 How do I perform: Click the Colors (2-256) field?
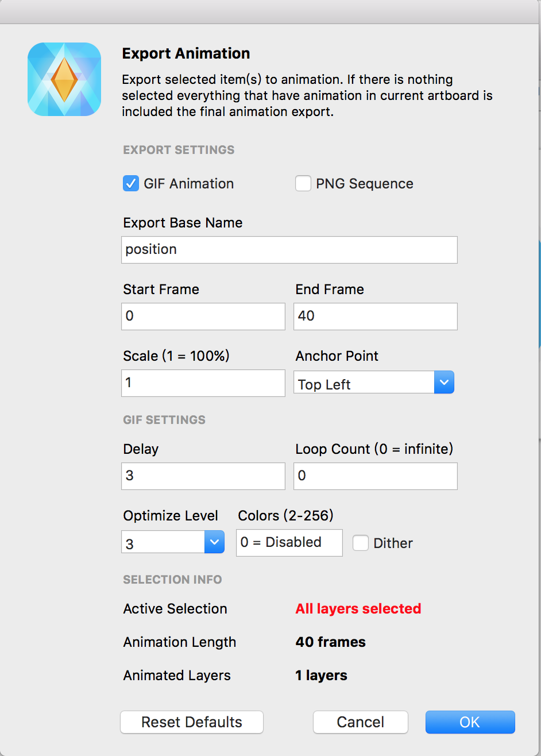coord(289,543)
